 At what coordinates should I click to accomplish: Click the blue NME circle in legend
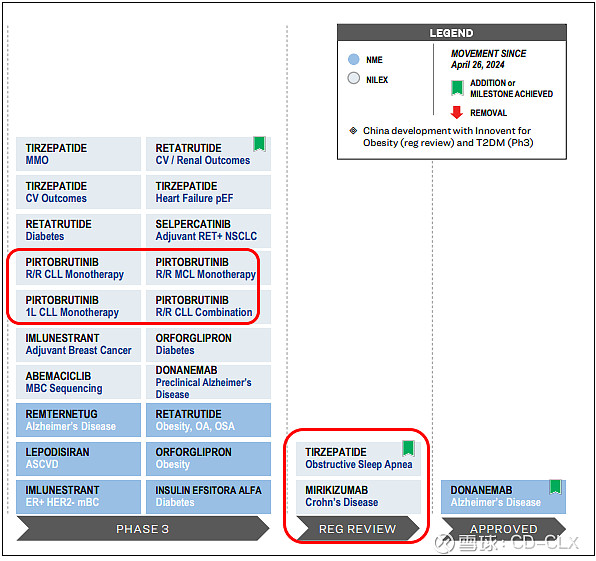coord(353,59)
